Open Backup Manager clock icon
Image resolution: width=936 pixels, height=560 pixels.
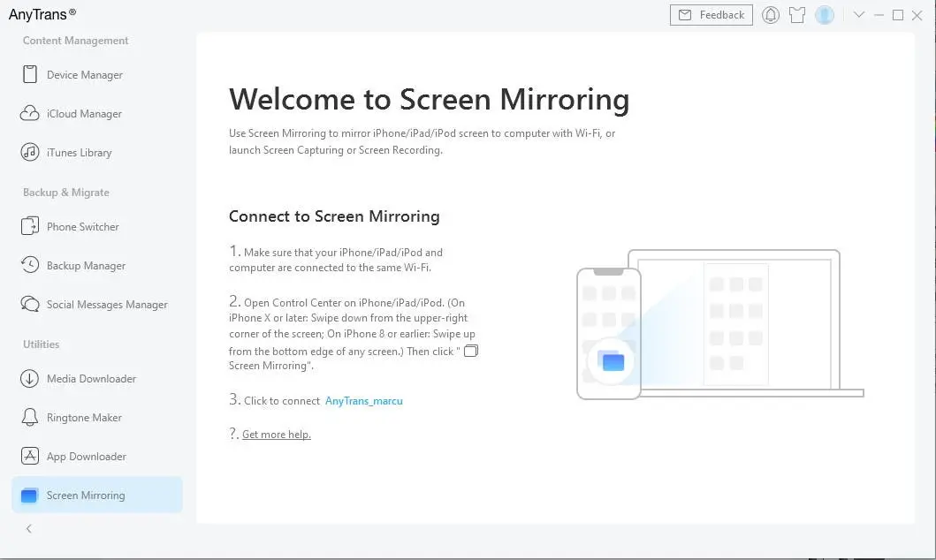click(30, 265)
